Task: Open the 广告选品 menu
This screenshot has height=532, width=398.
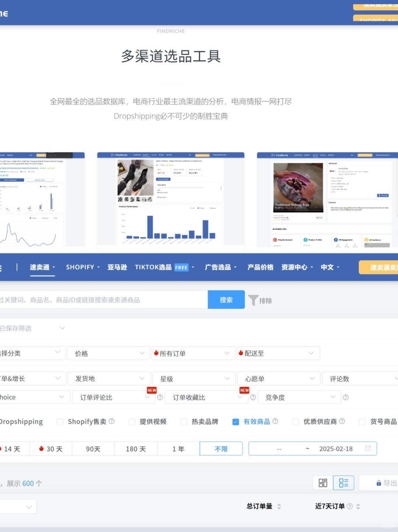Action: pos(221,267)
